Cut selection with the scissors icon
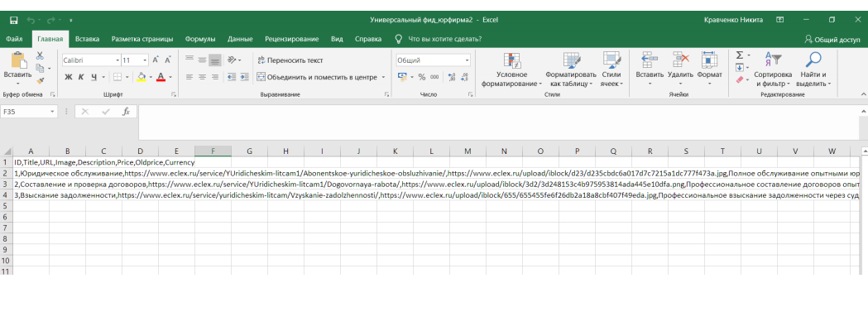The height and width of the screenshot is (312, 868). tap(40, 56)
